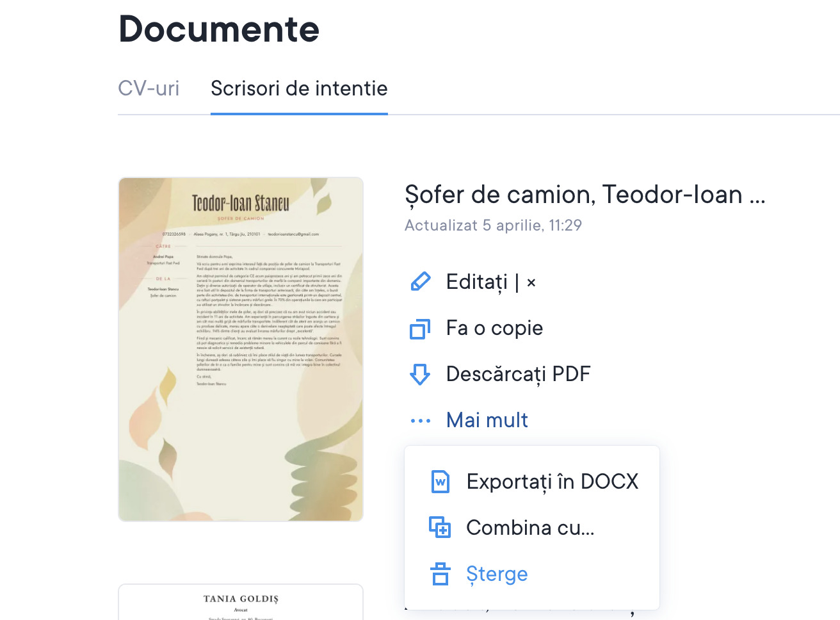Select Exportați în DOCX from the menu
The width and height of the screenshot is (840, 620).
tap(552, 482)
